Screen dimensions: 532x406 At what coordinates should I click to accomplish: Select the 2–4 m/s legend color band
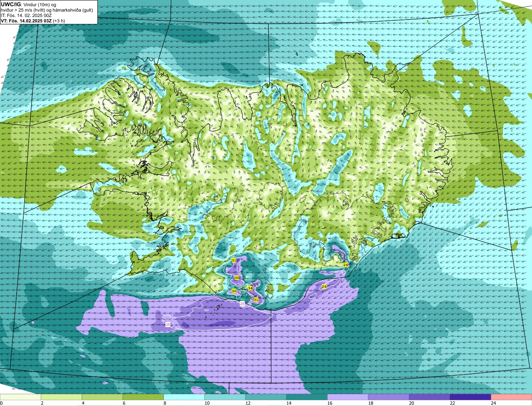[62, 397]
